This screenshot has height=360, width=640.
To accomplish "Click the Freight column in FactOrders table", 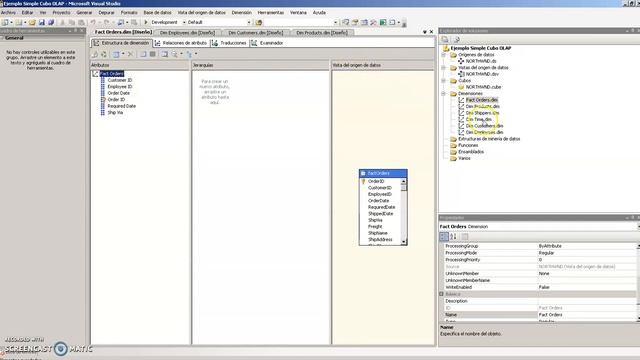I will (375, 227).
